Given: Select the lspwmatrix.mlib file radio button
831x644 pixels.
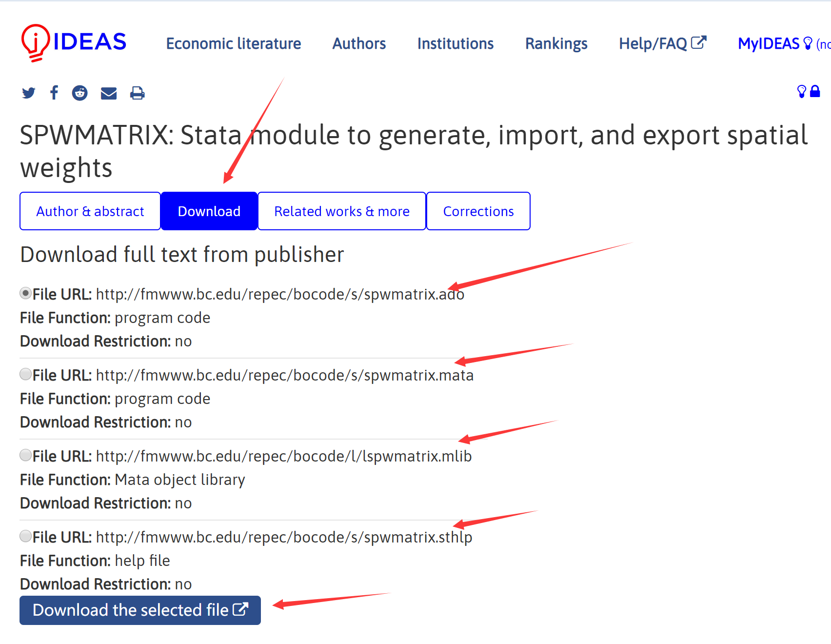Looking at the screenshot, I should click(26, 455).
